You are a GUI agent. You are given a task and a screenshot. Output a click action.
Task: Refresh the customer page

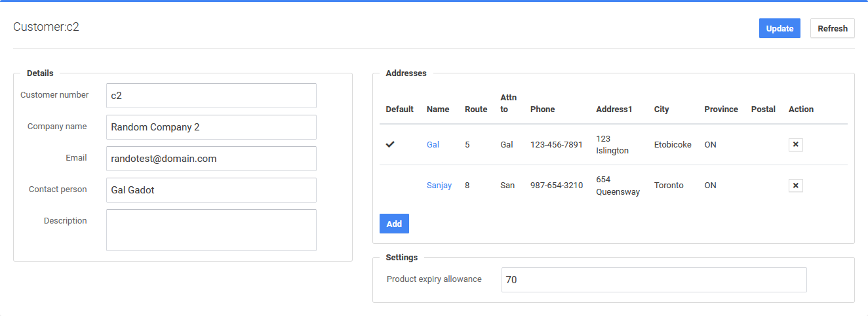click(832, 28)
